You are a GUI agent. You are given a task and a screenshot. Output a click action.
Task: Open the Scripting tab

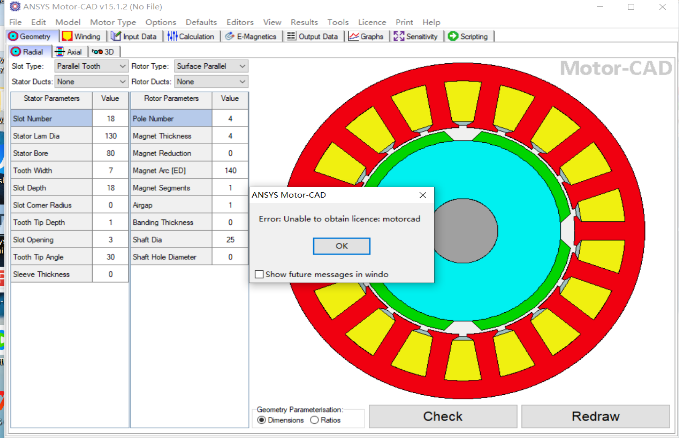click(x=468, y=36)
